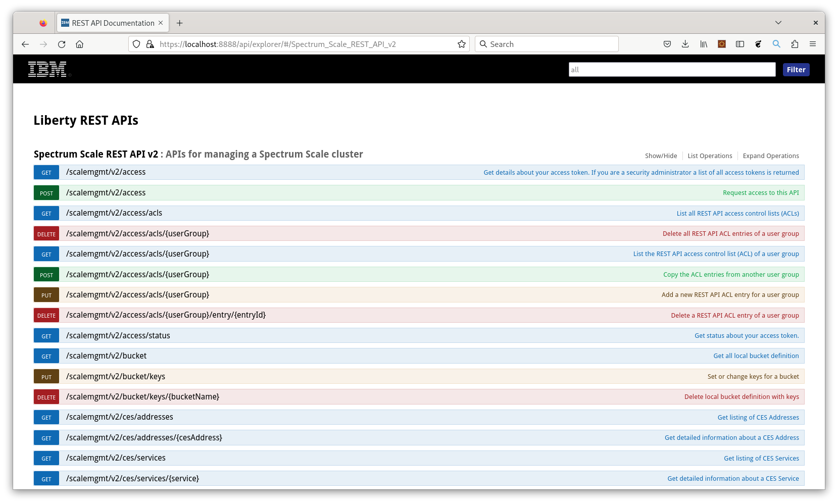Image resolution: width=838 pixels, height=504 pixels.
Task: Click 'Get listing of CES Services' description
Action: tap(761, 459)
